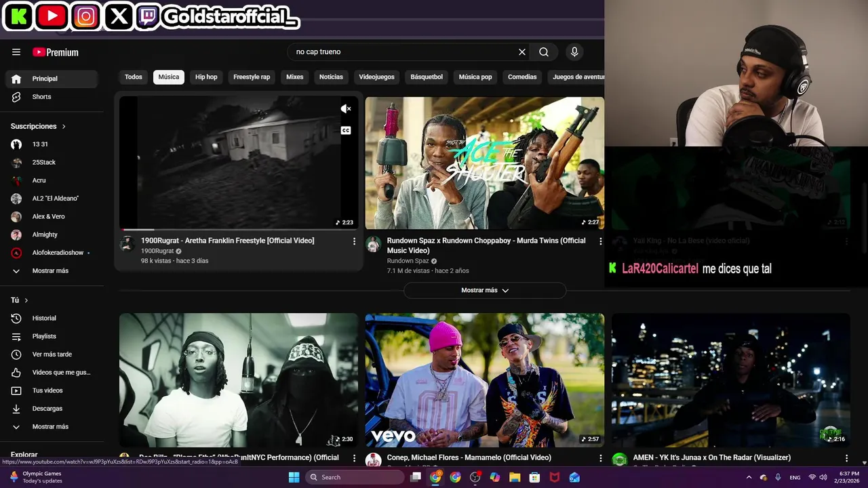The height and width of the screenshot is (488, 868).
Task: Select the Mixes filter chip
Action: [x=295, y=77]
